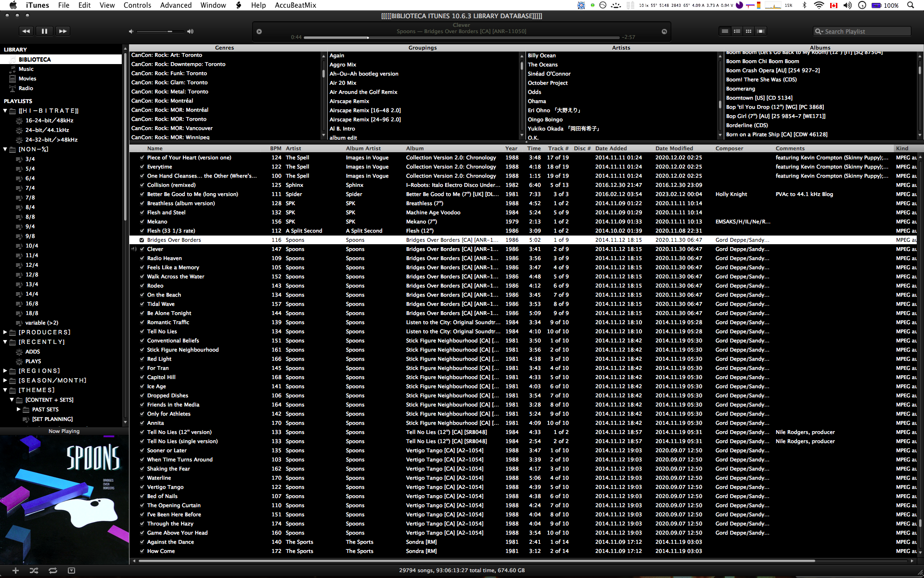
Task: Click the Spotlight search icon in menu bar
Action: 911,5
